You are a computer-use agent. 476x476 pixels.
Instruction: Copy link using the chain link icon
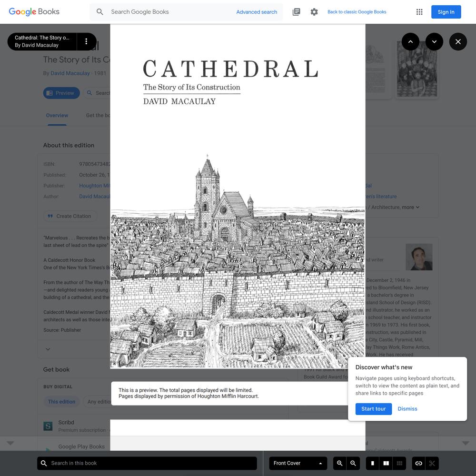418,463
